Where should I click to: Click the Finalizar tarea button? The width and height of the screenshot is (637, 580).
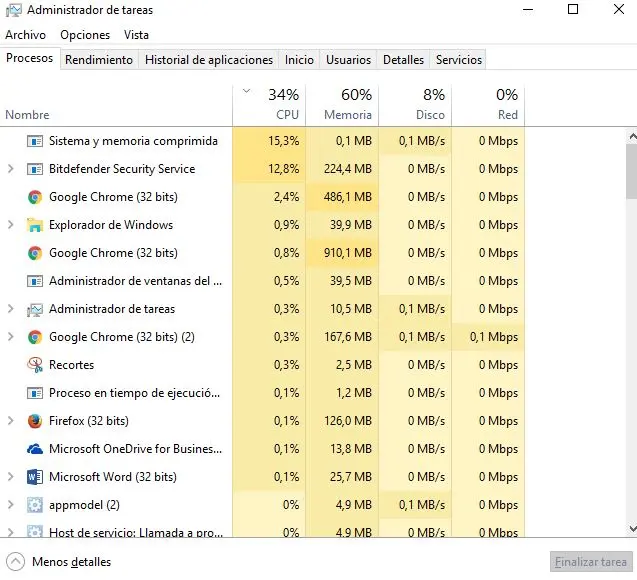coord(591,562)
